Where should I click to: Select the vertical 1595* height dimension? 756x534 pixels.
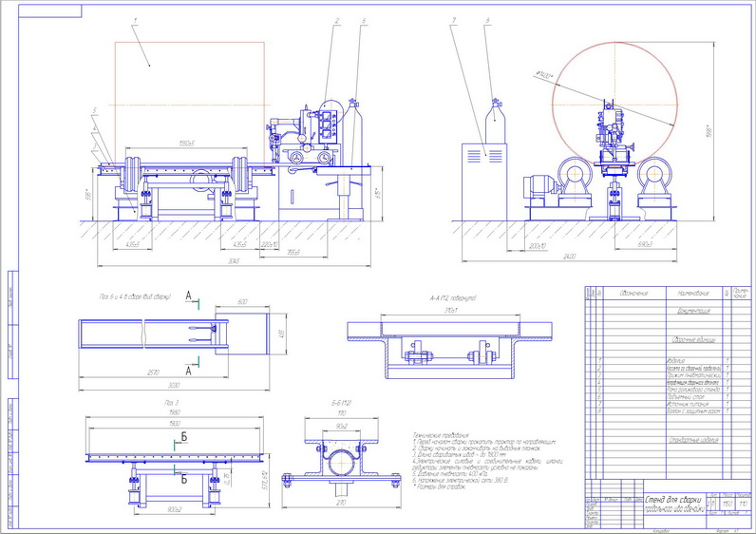(x=709, y=132)
